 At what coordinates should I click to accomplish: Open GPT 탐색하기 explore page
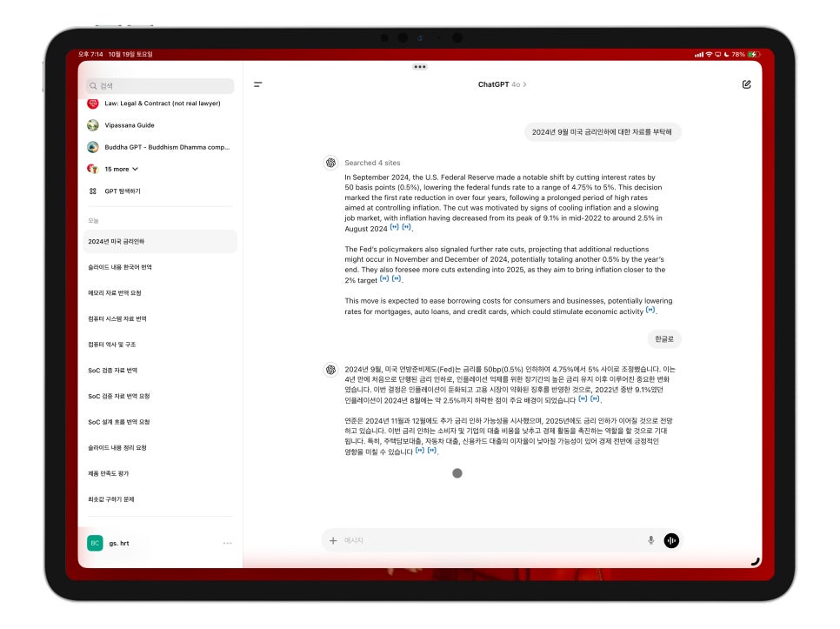[x=115, y=191]
